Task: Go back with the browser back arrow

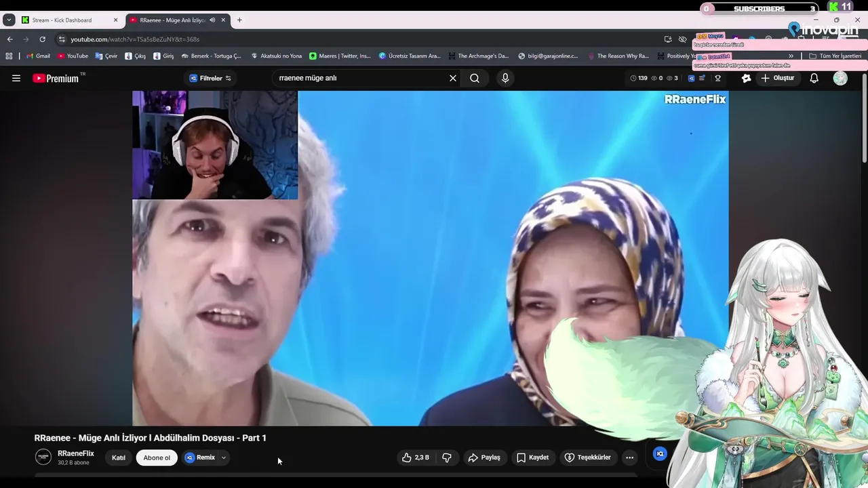Action: 9,39
